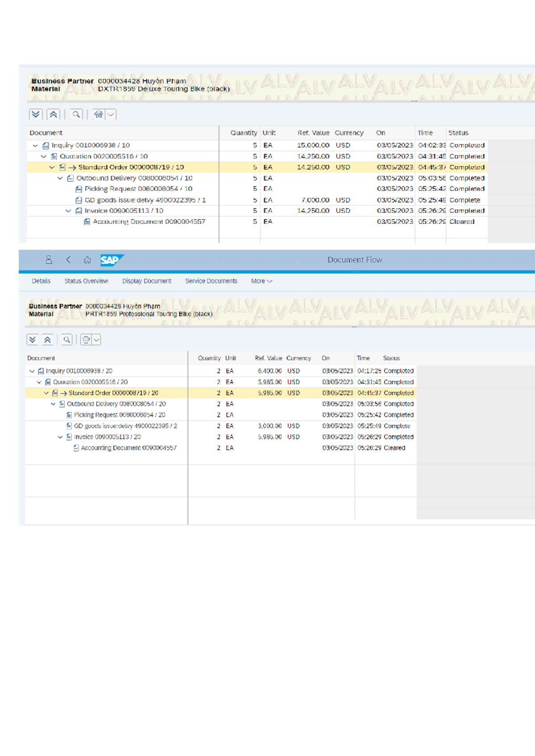Click the Ref. Value 3,000.00 cell
535x756 pixels.
[270, 426]
